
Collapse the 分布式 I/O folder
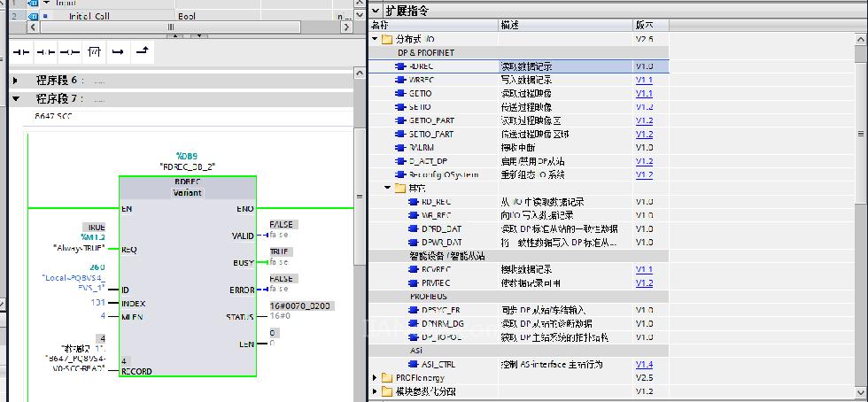pos(375,39)
